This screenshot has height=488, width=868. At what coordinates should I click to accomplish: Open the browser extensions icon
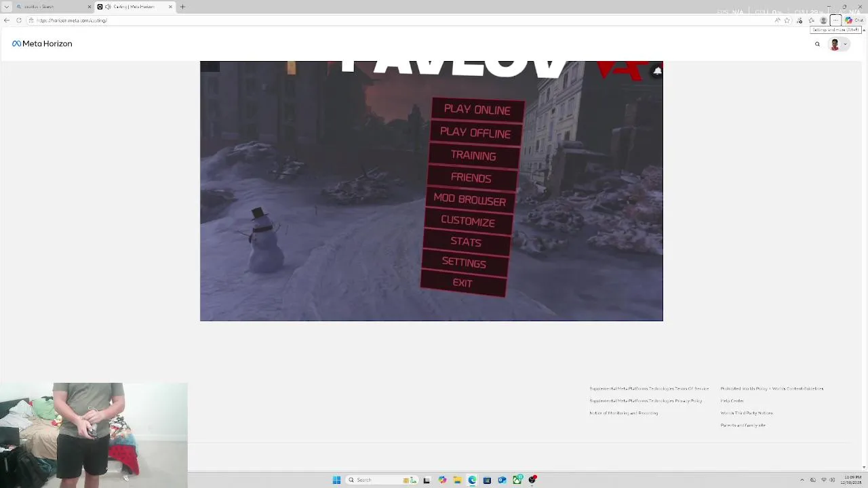(800, 20)
